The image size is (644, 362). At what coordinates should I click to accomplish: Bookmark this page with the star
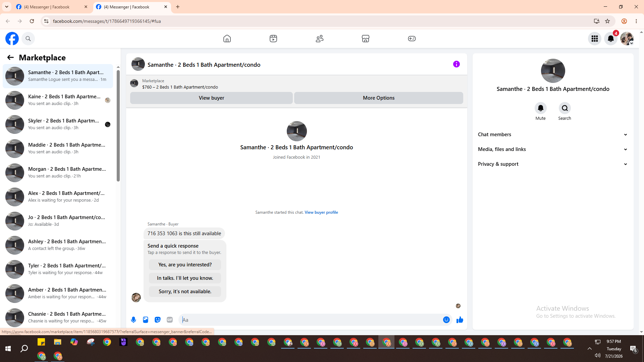(607, 21)
